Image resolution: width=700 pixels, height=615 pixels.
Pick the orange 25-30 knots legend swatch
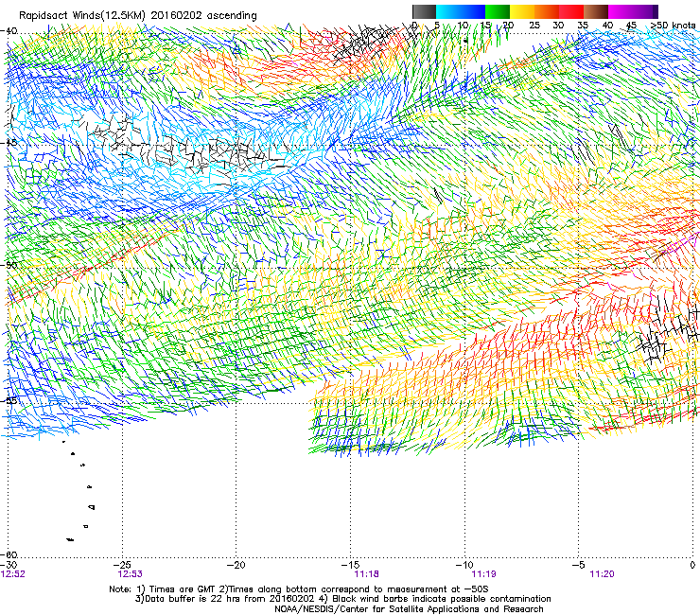547,11
